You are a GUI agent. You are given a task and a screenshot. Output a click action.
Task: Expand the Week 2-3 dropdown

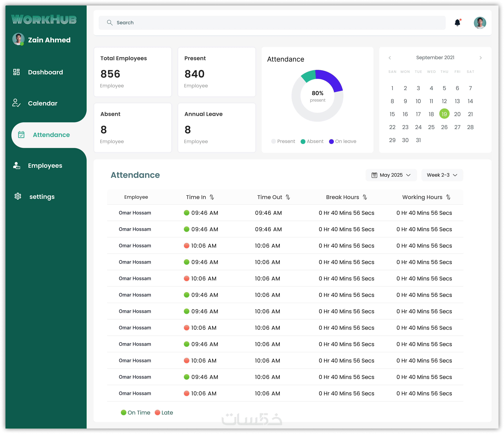[x=442, y=175]
